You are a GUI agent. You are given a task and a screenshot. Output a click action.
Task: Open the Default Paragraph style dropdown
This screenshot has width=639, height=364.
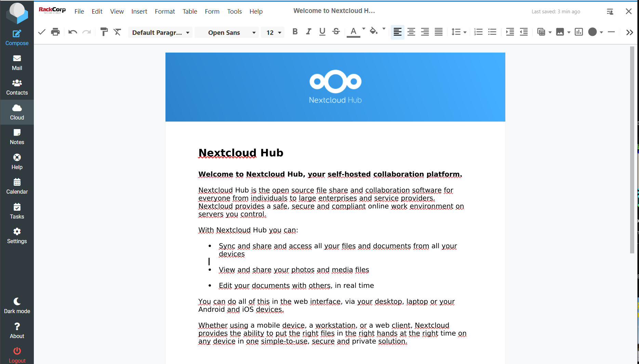pyautogui.click(x=160, y=32)
